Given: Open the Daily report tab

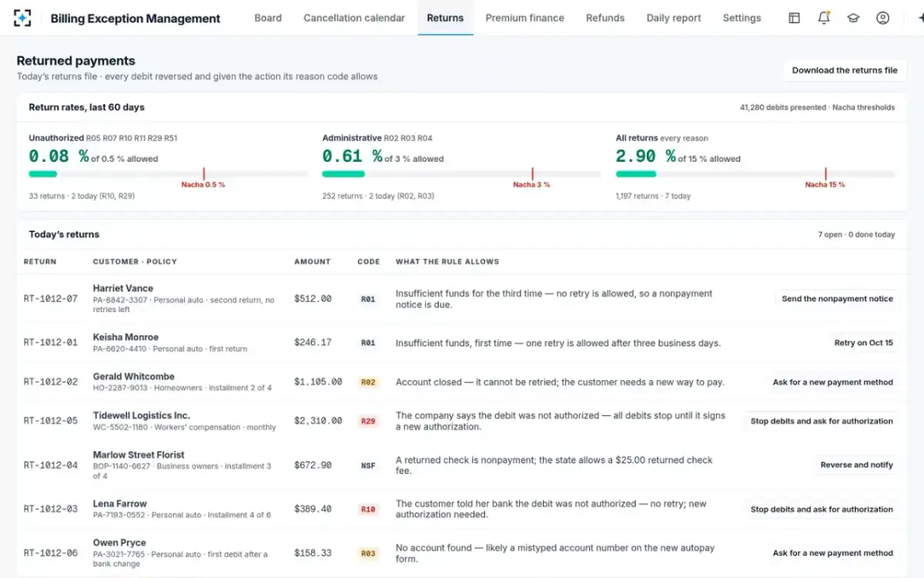Looking at the screenshot, I should pos(674,18).
